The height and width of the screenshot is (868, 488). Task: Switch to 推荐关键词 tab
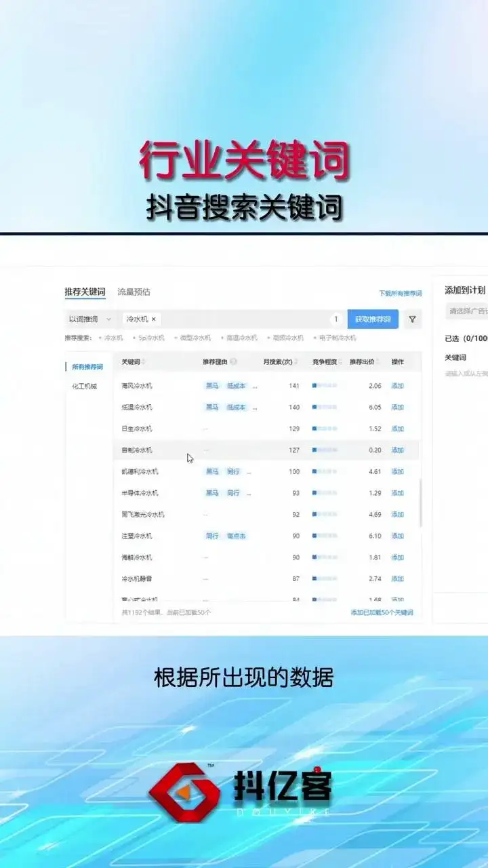pos(85,292)
